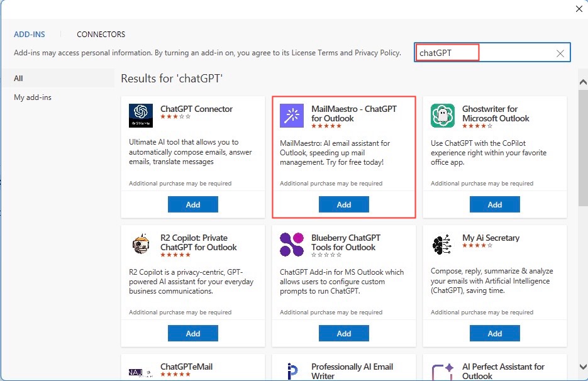The height and width of the screenshot is (381, 588).
Task: Click the AI Perfect Assistant icon
Action: tap(443, 371)
